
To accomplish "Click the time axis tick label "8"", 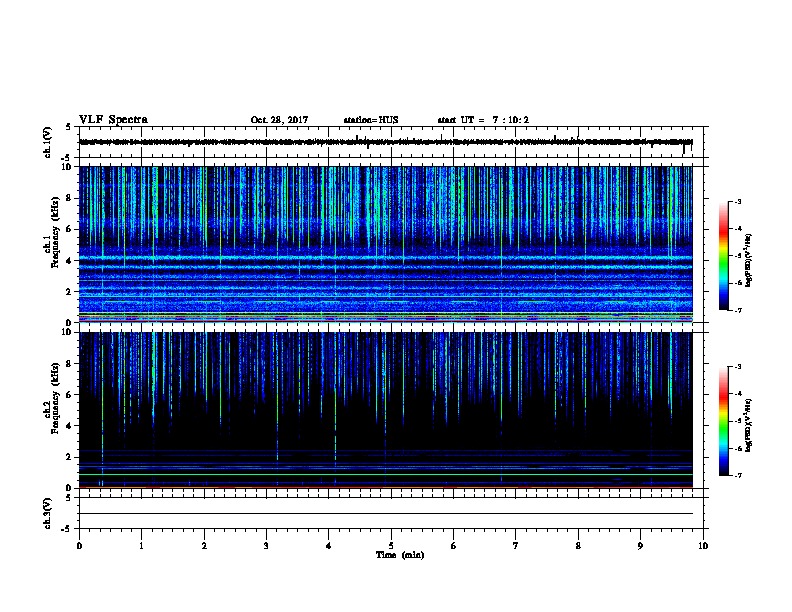I will 578,546.
